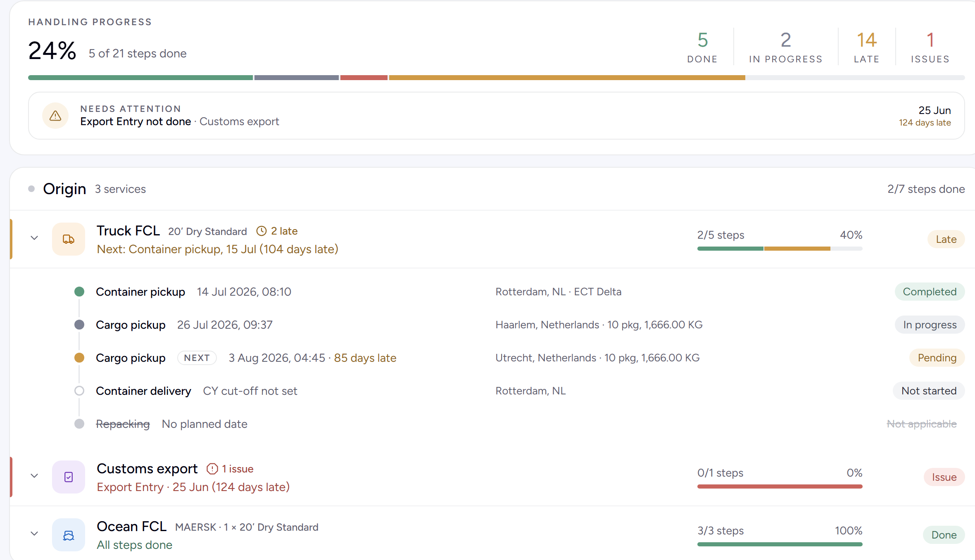The image size is (975, 560).
Task: Click the Done badge on Ocean FCL
Action: (944, 535)
